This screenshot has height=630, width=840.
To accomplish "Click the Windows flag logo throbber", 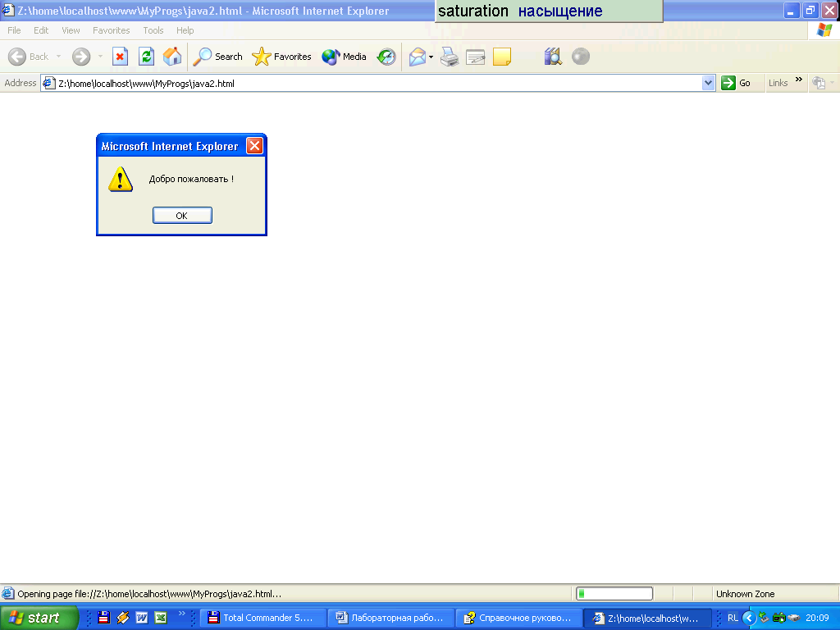I will point(824,30).
